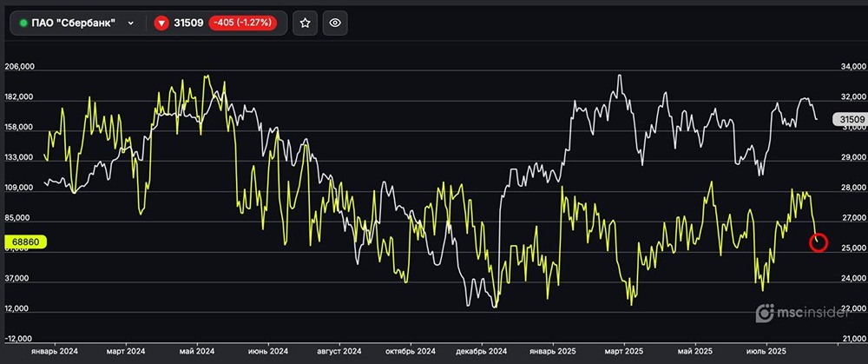Click the 32,000 right axis value
Screen dimensions: 868x364
(x=853, y=97)
